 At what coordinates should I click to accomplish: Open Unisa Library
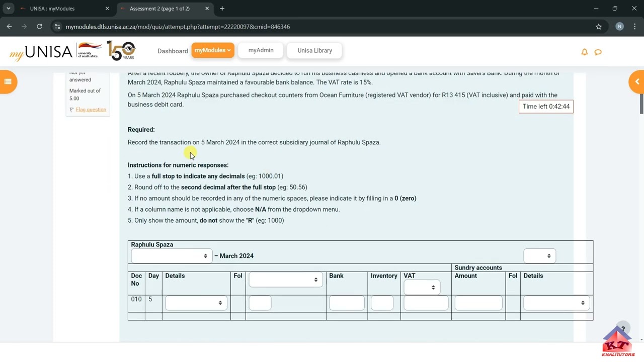point(314,50)
